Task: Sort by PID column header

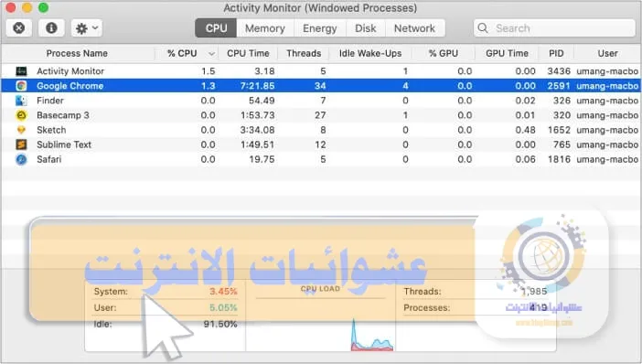Action: tap(556, 53)
